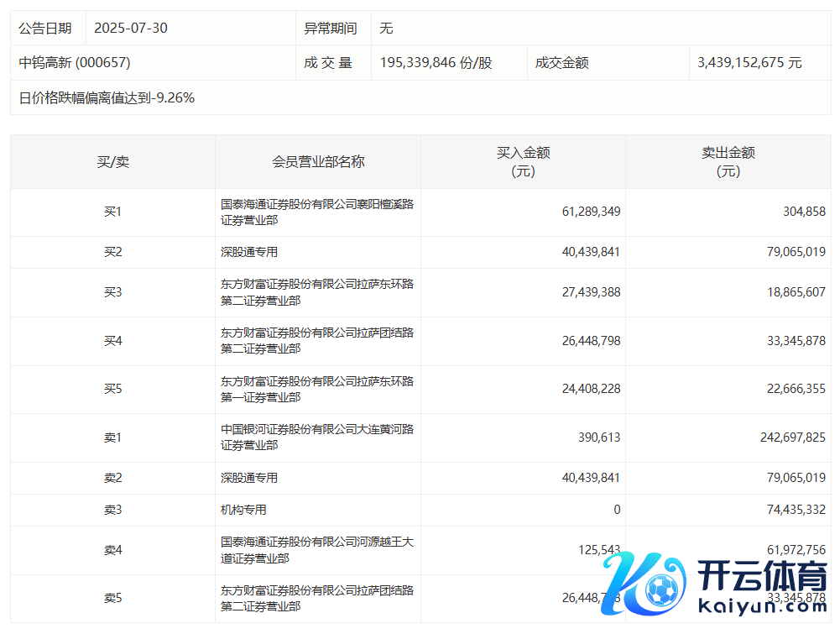840x634 pixels.
Task: Select the trading volume 195,339,846 value
Action: 436,63
